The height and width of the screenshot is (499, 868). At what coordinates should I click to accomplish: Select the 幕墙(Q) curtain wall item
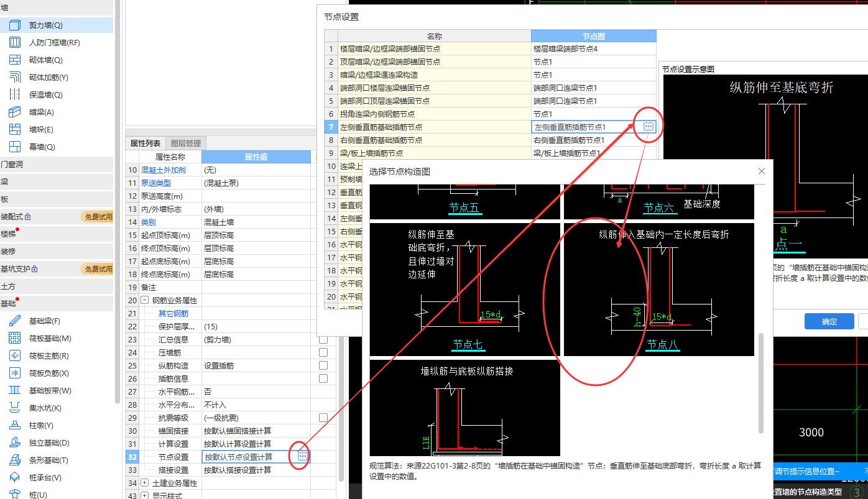[56, 147]
